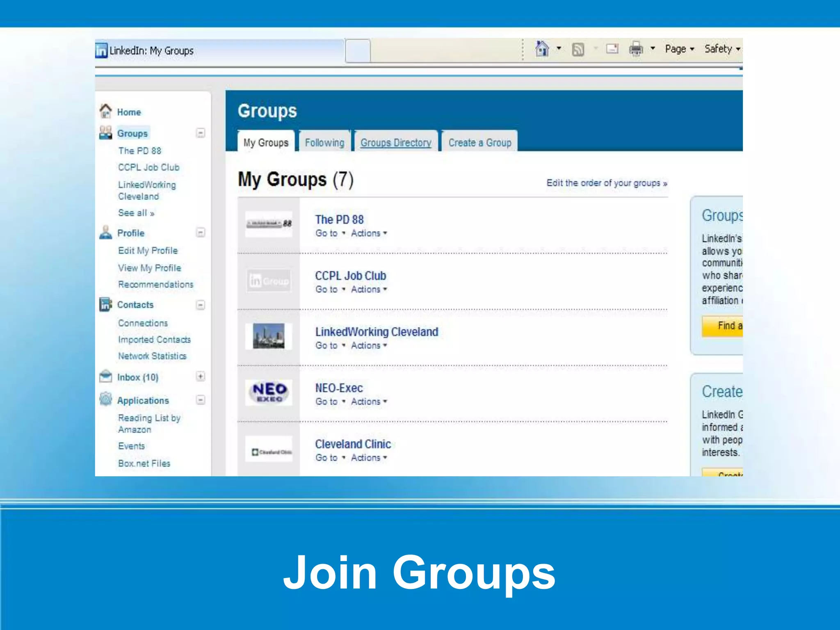Open Cleveland Clinic group title

tap(353, 444)
